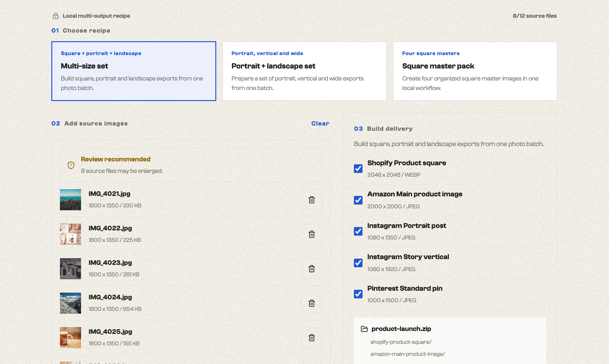Clear all source images
Image resolution: width=609 pixels, height=364 pixels.
tap(320, 123)
